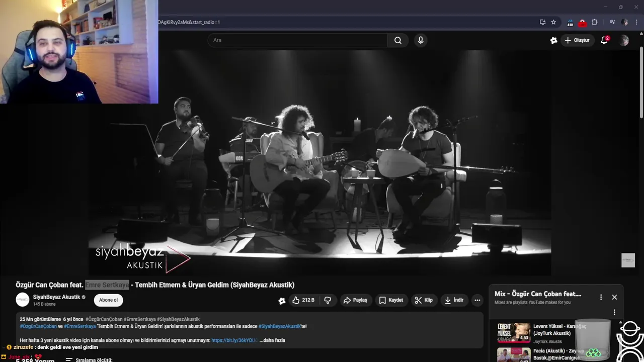644x362 pixels.
Task: Open Levent Yüksel Karaağaç thumbnail
Action: tap(514, 333)
